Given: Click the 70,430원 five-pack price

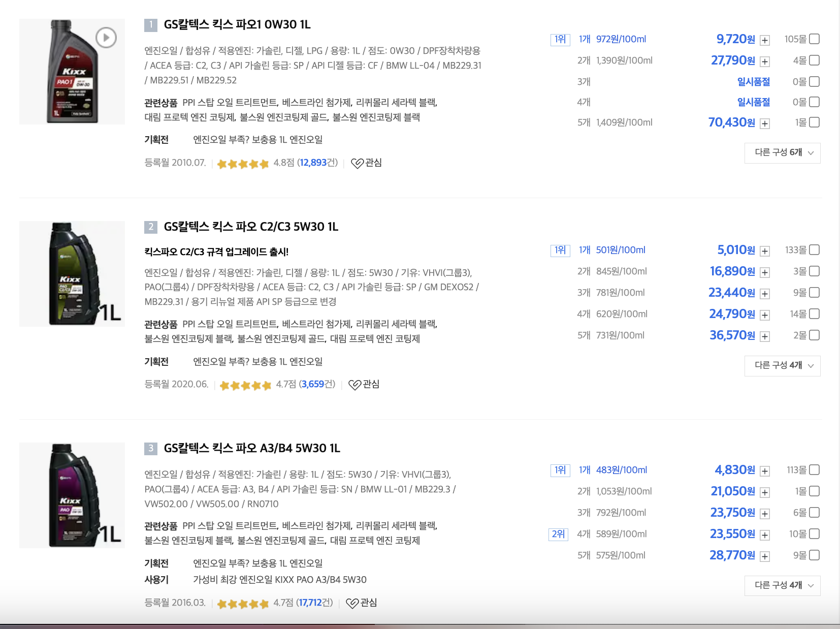Looking at the screenshot, I should tap(732, 122).
